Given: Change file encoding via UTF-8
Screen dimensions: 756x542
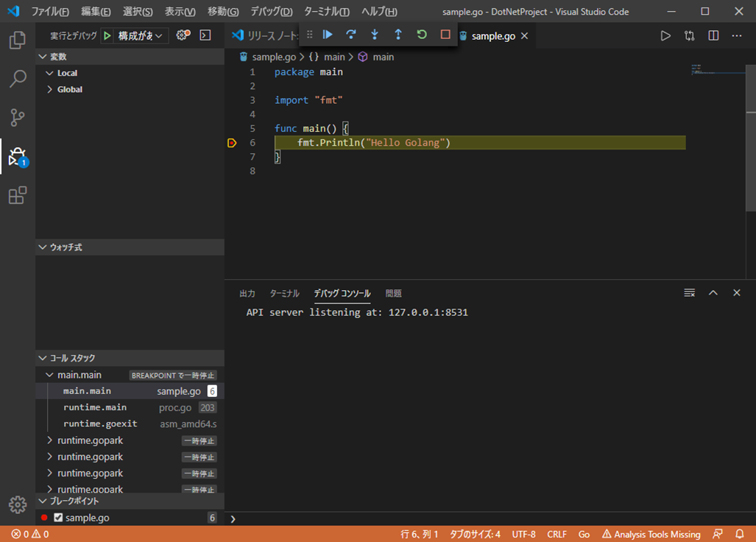Looking at the screenshot, I should (523, 534).
